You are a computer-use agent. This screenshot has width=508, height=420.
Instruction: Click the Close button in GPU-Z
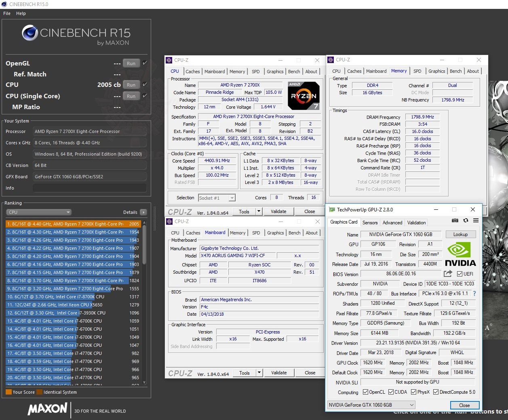click(x=465, y=405)
